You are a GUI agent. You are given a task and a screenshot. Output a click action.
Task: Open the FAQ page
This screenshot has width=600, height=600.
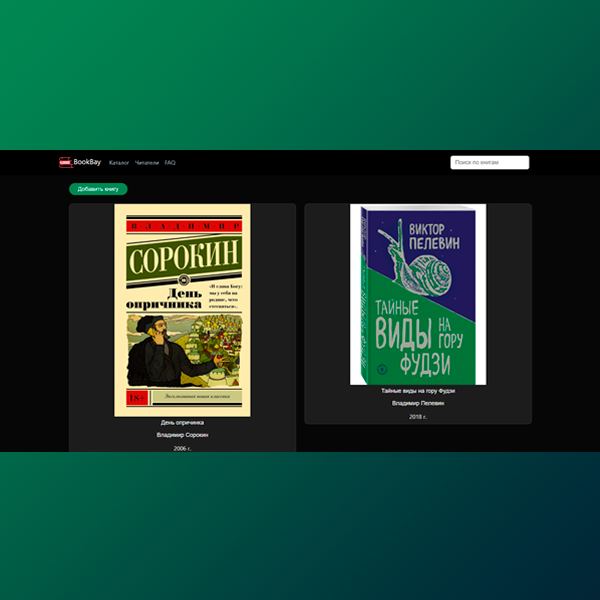170,163
